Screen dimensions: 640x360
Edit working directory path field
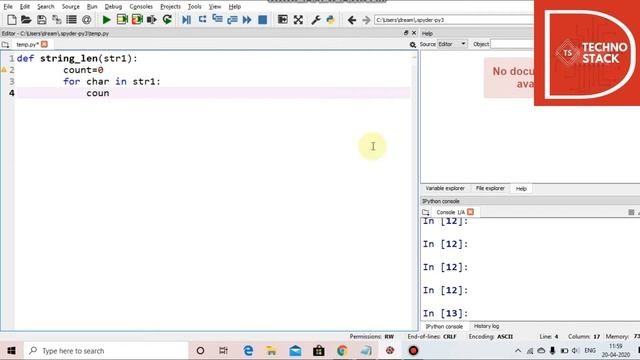[x=454, y=20]
